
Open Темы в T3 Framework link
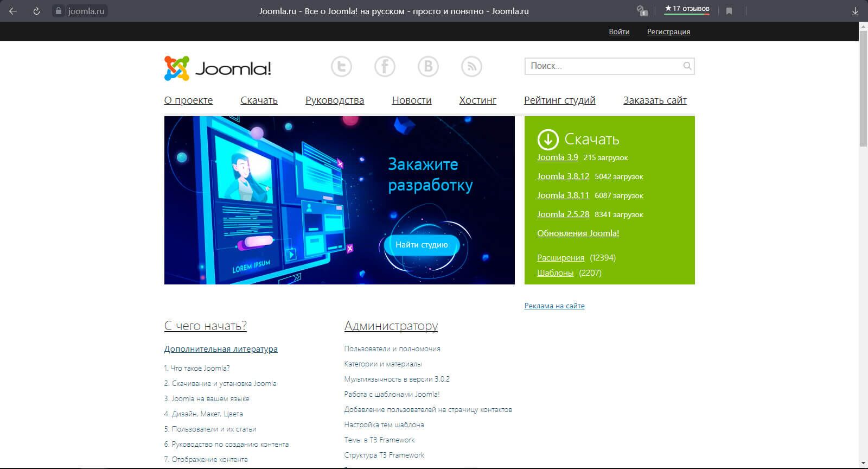[379, 440]
